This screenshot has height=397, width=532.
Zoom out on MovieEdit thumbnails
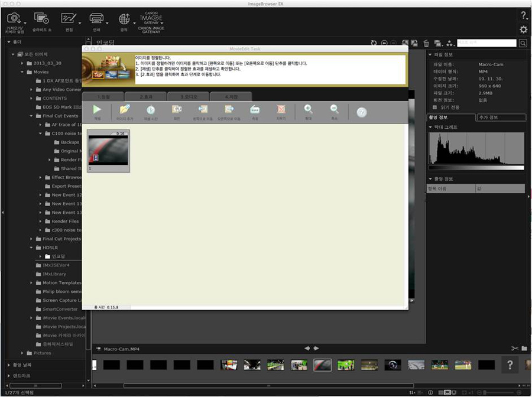click(334, 112)
